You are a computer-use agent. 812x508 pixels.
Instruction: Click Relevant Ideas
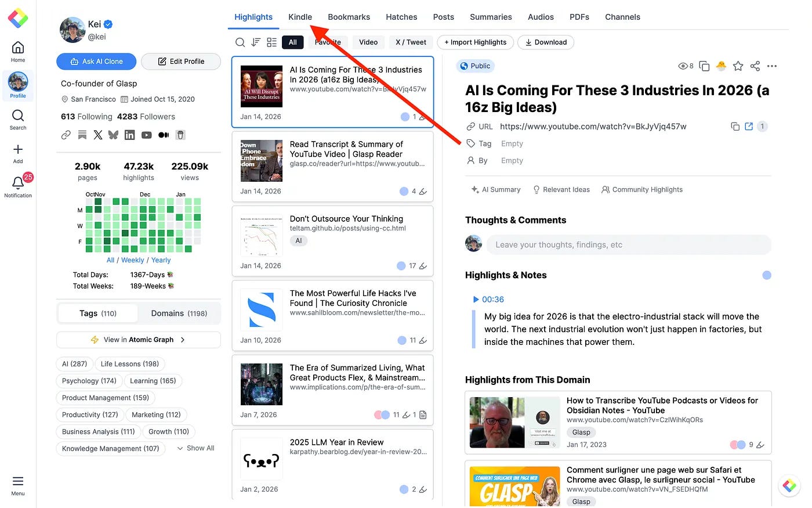click(x=561, y=190)
